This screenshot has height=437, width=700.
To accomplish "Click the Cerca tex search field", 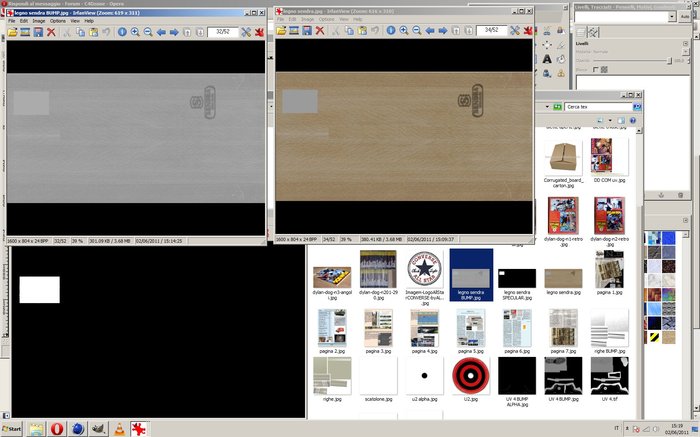I will pyautogui.click(x=598, y=107).
